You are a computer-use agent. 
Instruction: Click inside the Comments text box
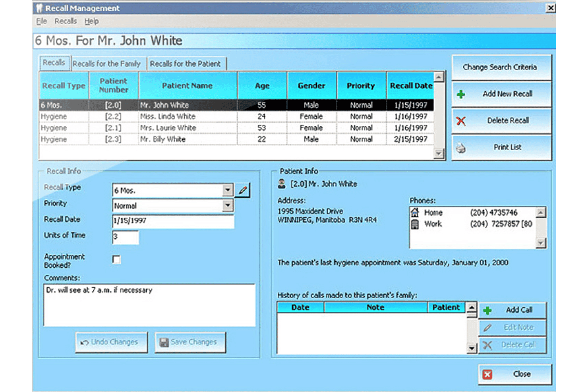[x=149, y=305]
